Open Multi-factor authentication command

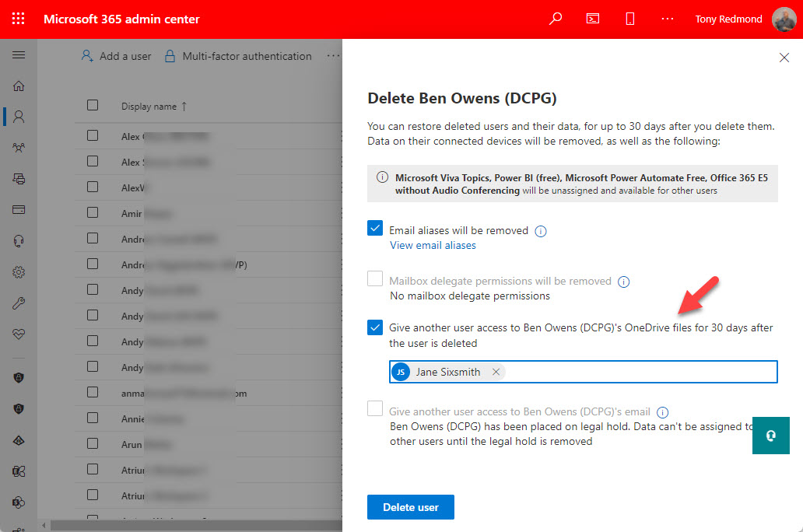tap(238, 56)
